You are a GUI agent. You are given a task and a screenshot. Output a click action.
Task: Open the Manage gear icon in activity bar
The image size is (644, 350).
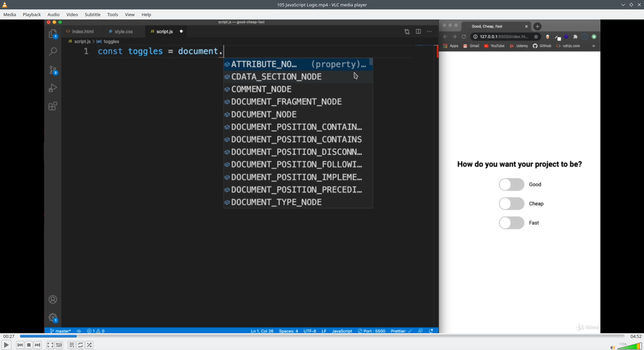[x=53, y=318]
